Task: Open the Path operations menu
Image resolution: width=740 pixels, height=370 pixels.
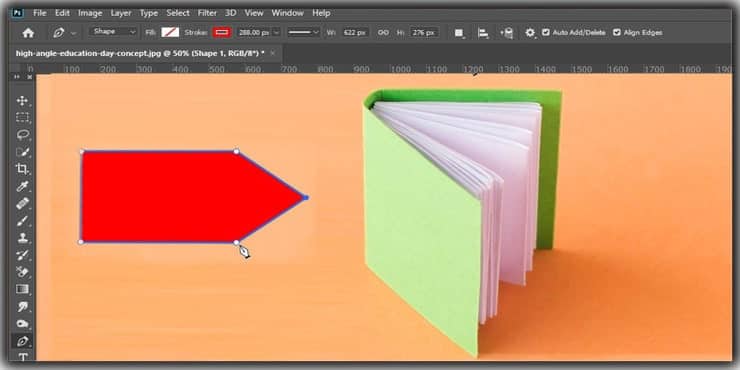Action: (459, 33)
